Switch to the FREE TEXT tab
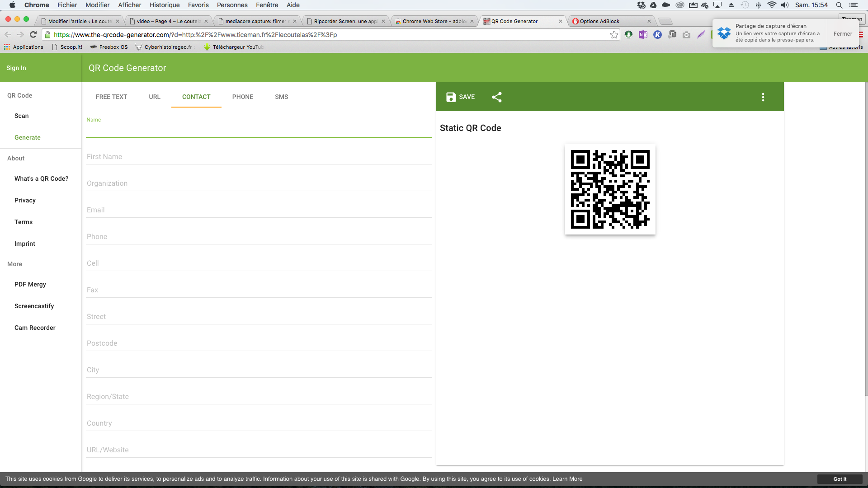The image size is (868, 488). coord(111,97)
